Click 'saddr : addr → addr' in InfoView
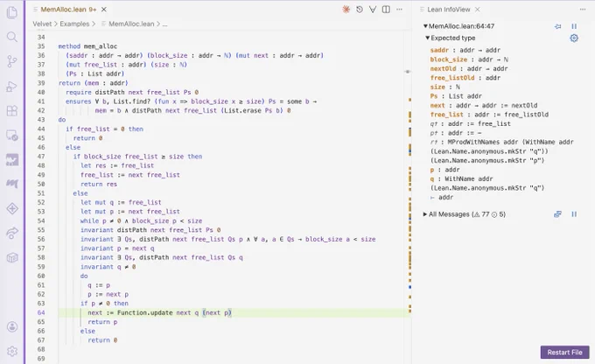 (465, 50)
